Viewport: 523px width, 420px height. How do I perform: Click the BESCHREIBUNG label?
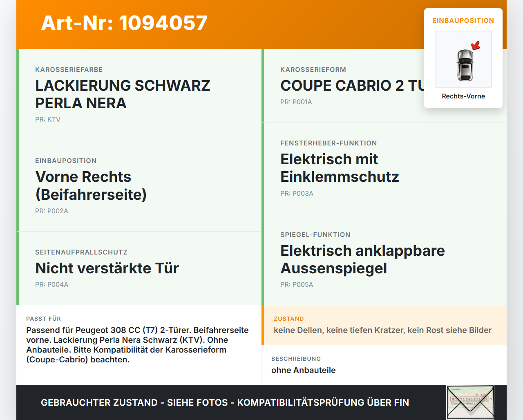[296, 359]
